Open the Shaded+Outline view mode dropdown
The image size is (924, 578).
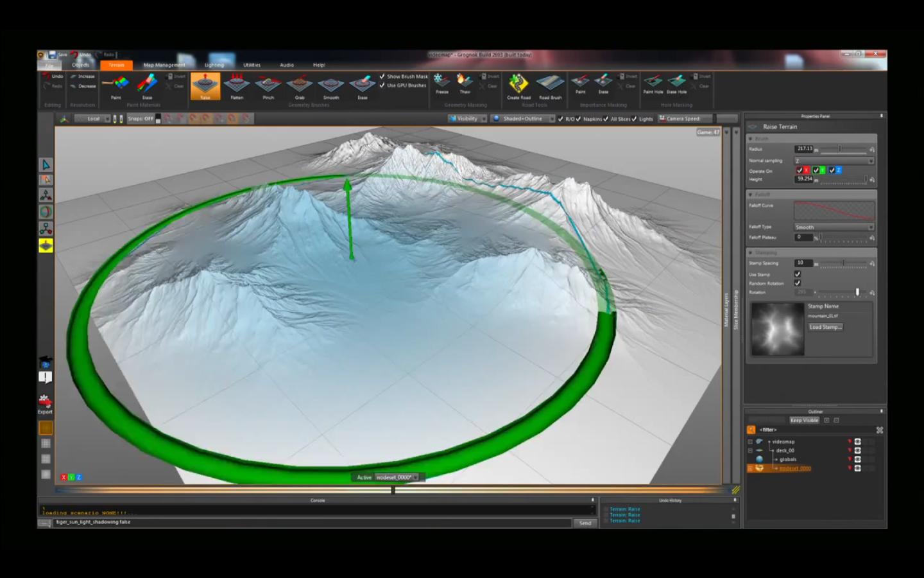point(523,119)
